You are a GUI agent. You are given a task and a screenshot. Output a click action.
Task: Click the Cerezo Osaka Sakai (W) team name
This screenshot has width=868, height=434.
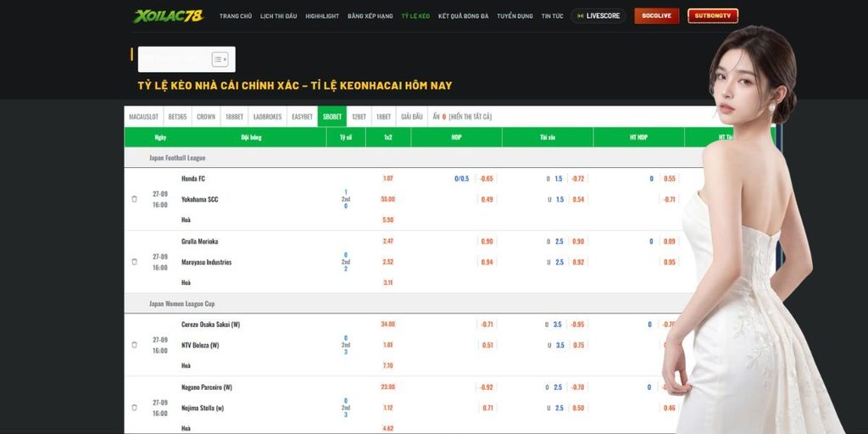pos(211,325)
